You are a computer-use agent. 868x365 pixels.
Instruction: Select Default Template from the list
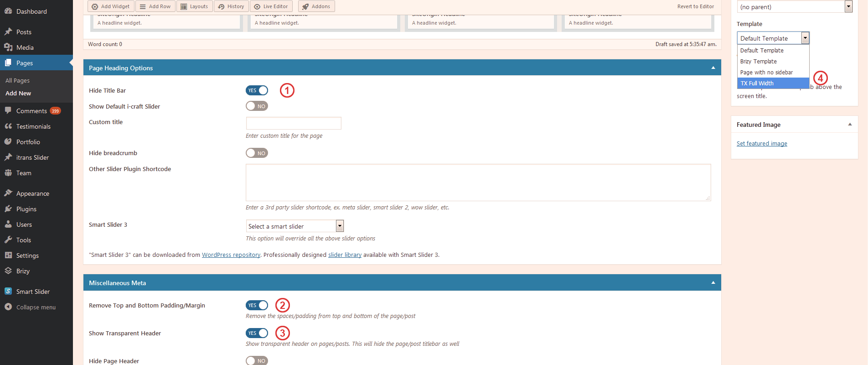point(773,51)
